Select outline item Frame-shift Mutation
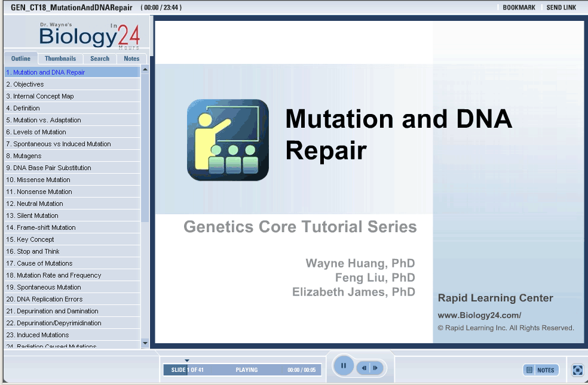588x385 pixels. click(x=41, y=227)
